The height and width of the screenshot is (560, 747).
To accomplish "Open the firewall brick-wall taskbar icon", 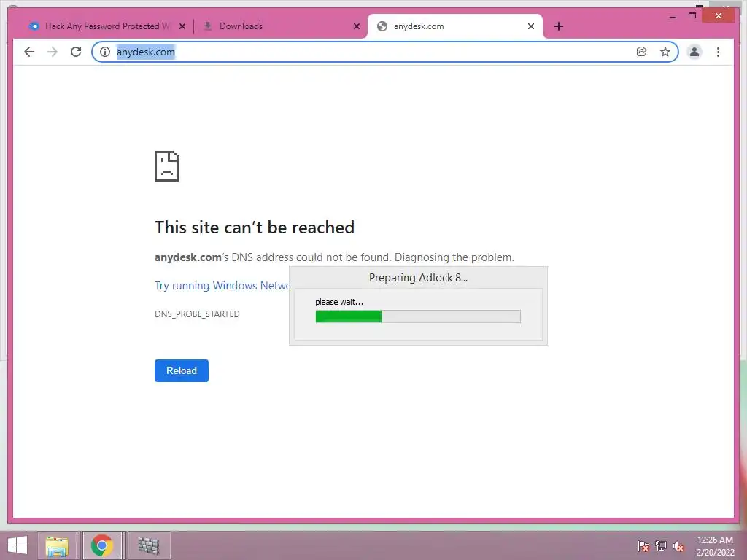I will coord(149,545).
